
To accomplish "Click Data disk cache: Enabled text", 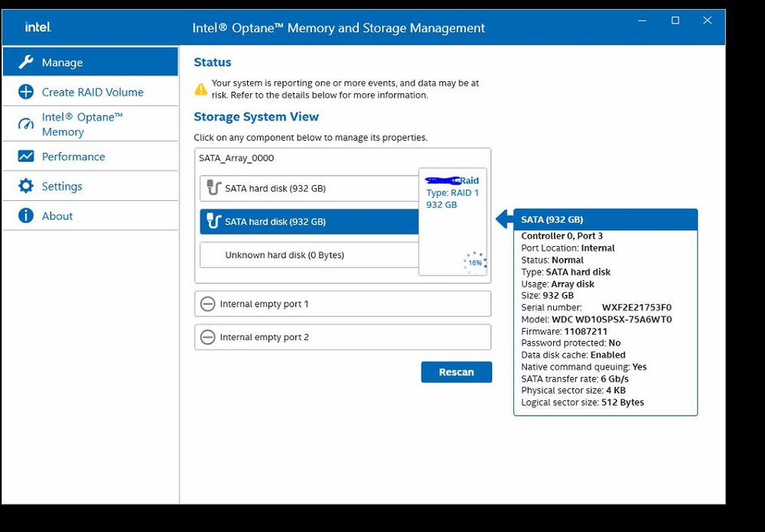I will (x=573, y=355).
